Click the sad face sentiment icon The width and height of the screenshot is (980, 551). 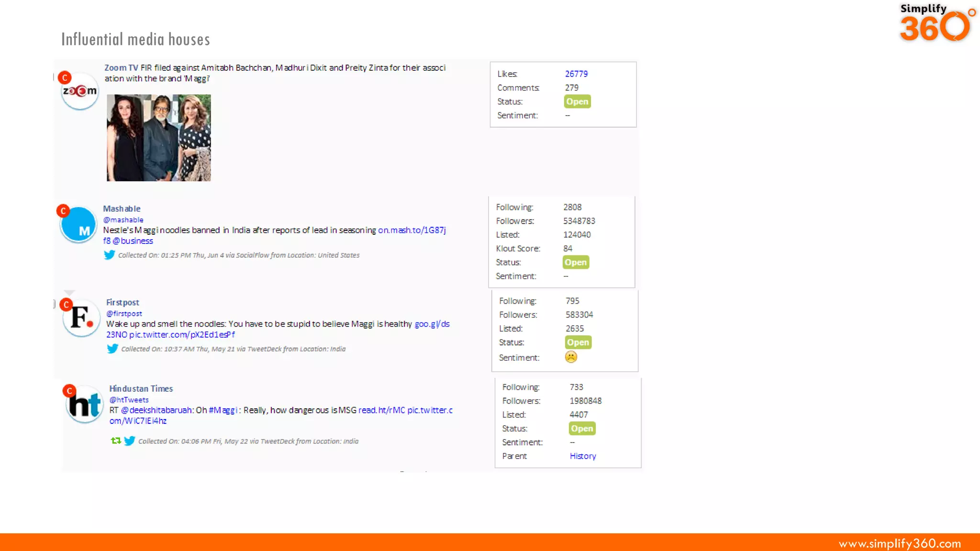pos(571,357)
